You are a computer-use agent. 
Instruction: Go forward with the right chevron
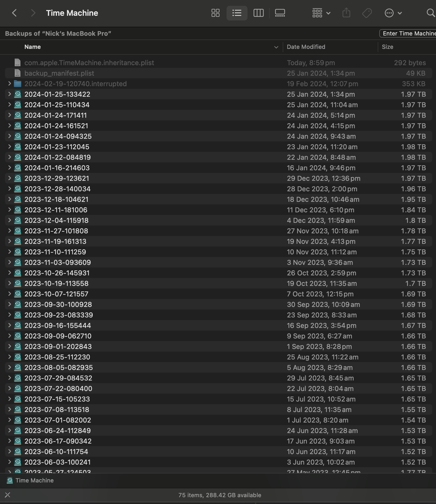[x=33, y=13]
